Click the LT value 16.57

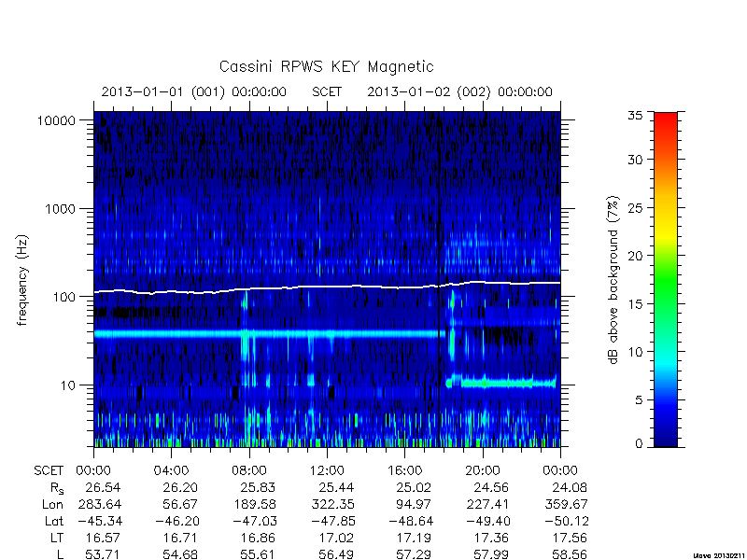coord(103,538)
